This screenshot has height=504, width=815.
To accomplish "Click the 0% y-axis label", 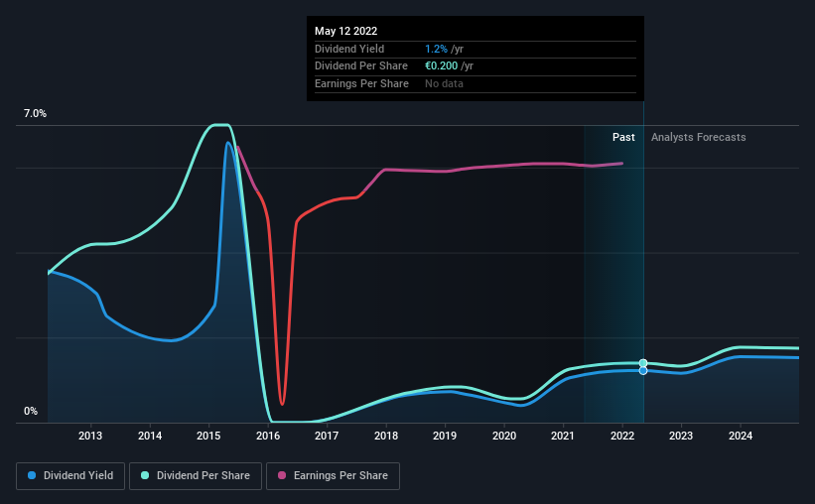I will point(31,411).
